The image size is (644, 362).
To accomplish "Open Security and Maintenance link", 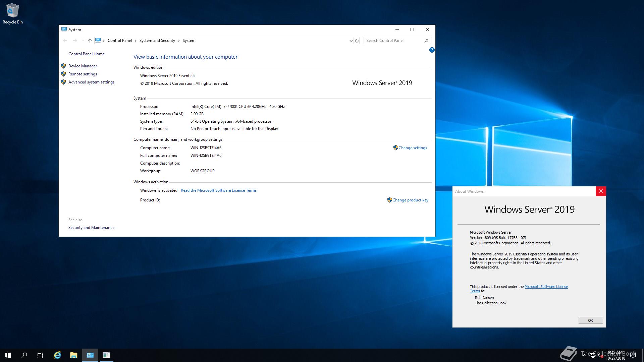I will pos(91,228).
